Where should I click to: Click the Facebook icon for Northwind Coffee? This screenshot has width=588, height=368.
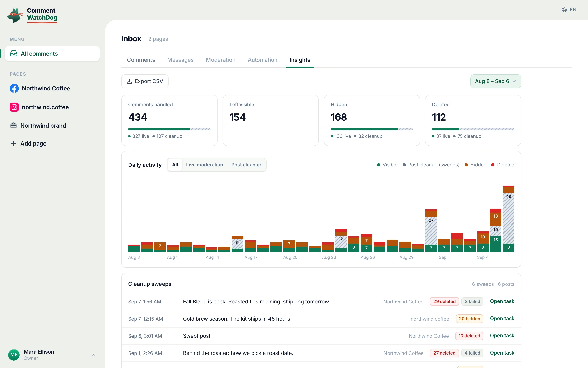[x=14, y=88]
